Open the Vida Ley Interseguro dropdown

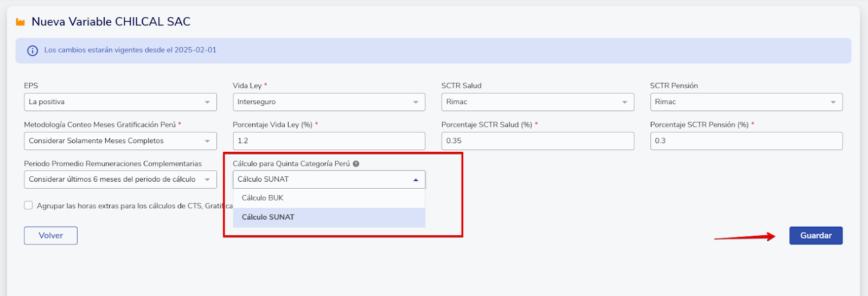(329, 102)
